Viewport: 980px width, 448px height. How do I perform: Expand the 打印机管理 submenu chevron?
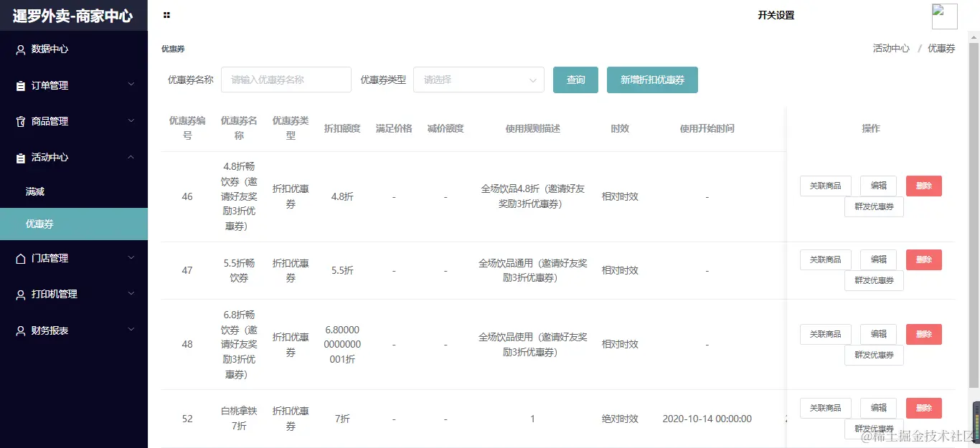click(131, 294)
